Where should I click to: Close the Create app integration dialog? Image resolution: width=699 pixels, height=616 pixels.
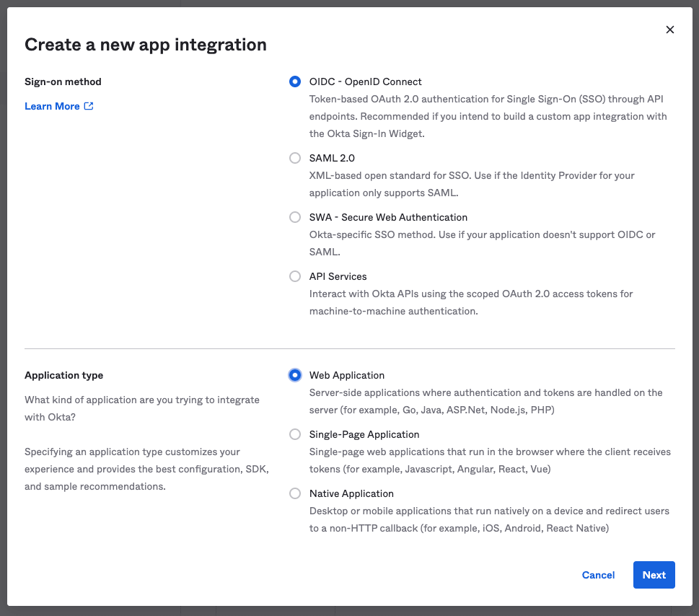(670, 30)
